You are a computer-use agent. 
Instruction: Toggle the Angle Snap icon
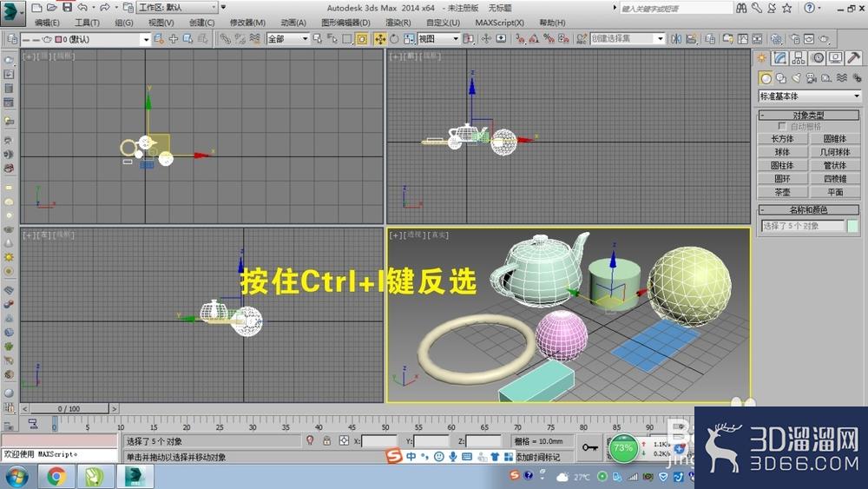tap(534, 39)
